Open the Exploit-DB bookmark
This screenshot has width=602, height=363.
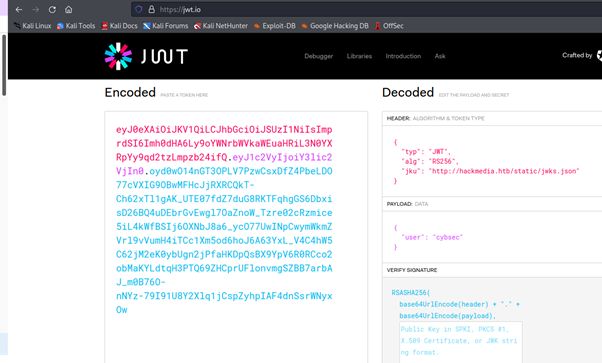[275, 26]
